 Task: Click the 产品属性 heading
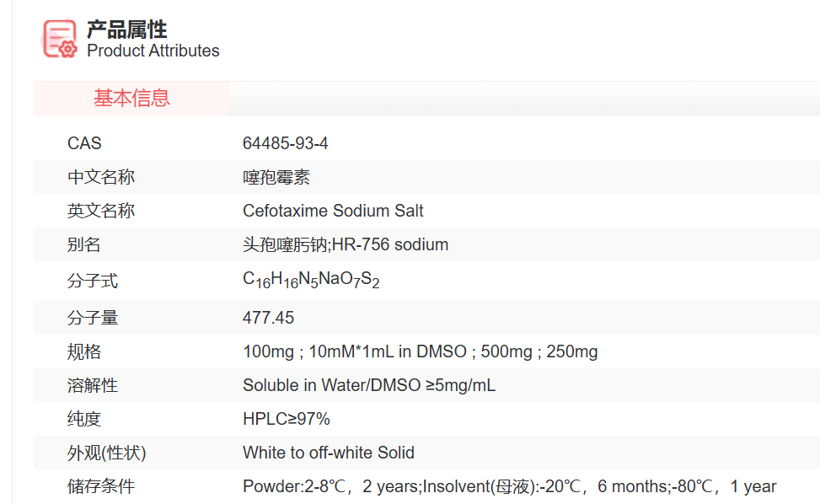point(127,29)
